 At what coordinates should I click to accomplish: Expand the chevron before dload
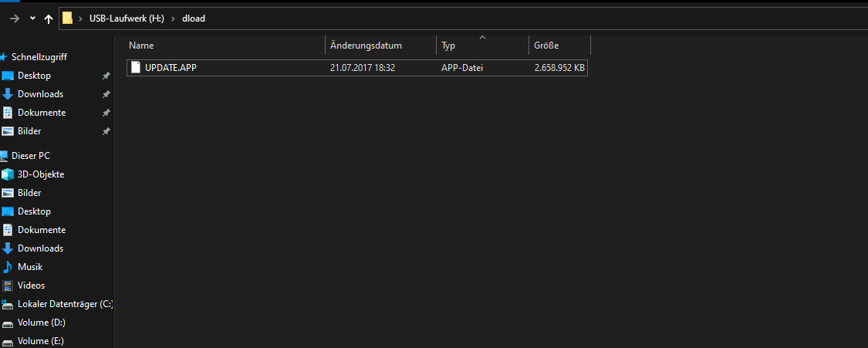[174, 19]
